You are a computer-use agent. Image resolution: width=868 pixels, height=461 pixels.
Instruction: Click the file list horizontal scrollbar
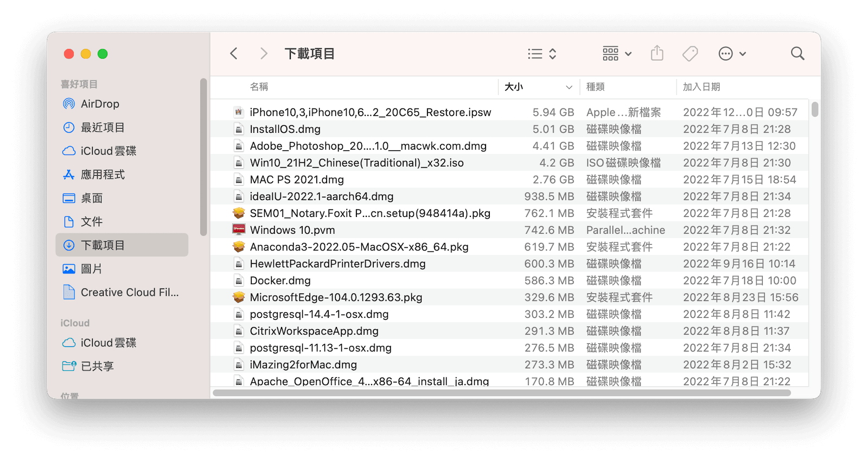(502, 393)
